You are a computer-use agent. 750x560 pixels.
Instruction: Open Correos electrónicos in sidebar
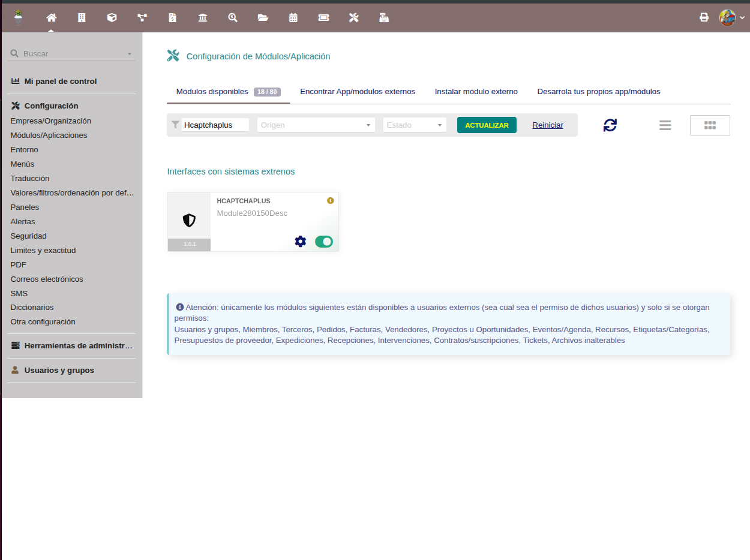[47, 279]
